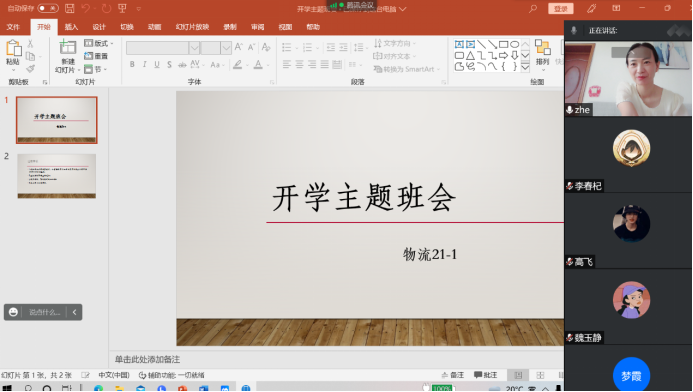Open the 版式 (Layout) dropdown
Image resolution: width=693 pixels, height=392 pixels.
[99, 43]
